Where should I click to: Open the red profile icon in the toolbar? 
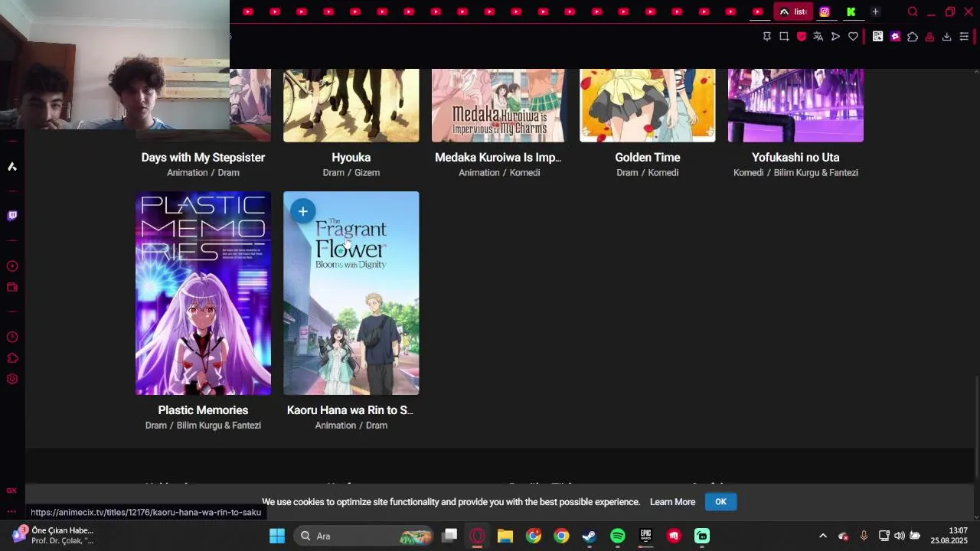[x=929, y=37]
